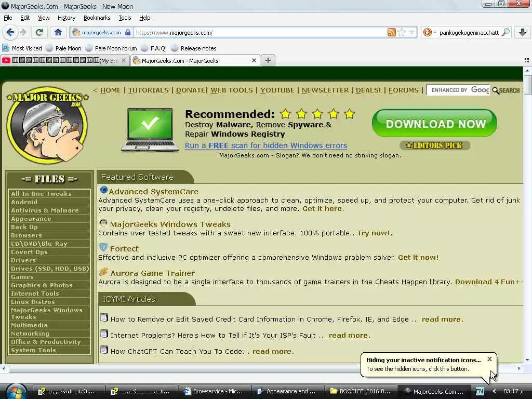Open Run a FREE scan link
Screen dimensions: 532x399
tap(265, 145)
